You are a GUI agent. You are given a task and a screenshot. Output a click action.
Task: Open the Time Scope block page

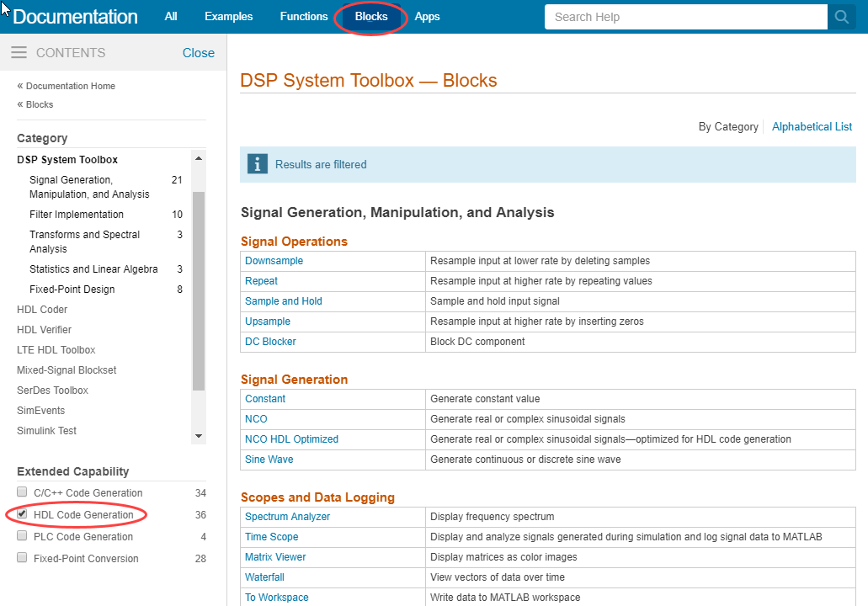click(x=271, y=537)
